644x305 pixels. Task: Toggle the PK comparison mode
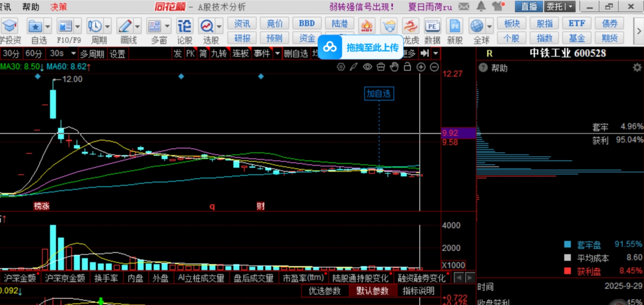[190, 54]
